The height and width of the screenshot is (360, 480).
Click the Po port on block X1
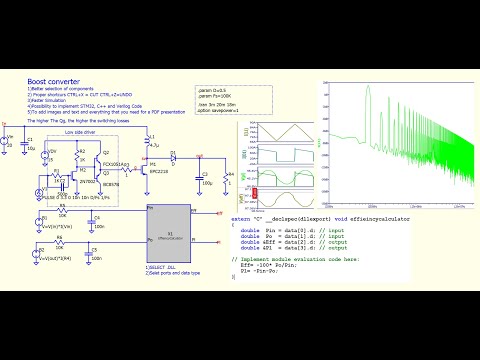click(150, 240)
